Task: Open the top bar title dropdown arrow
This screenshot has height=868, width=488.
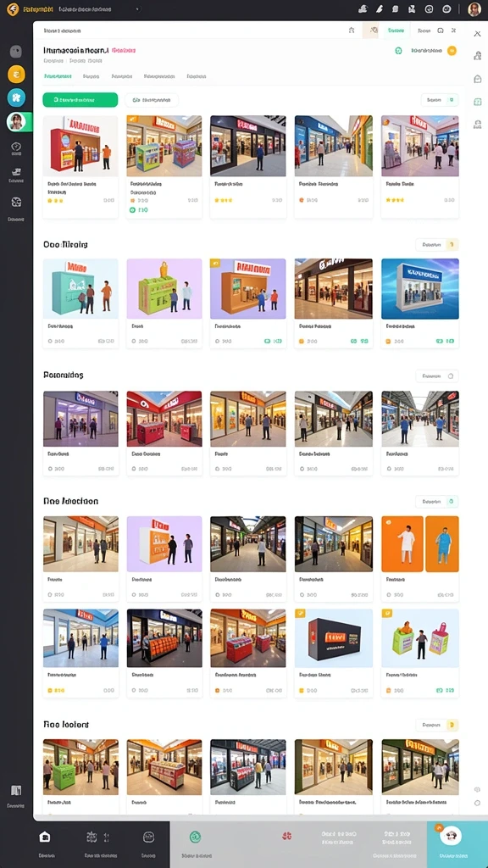Action: click(137, 9)
